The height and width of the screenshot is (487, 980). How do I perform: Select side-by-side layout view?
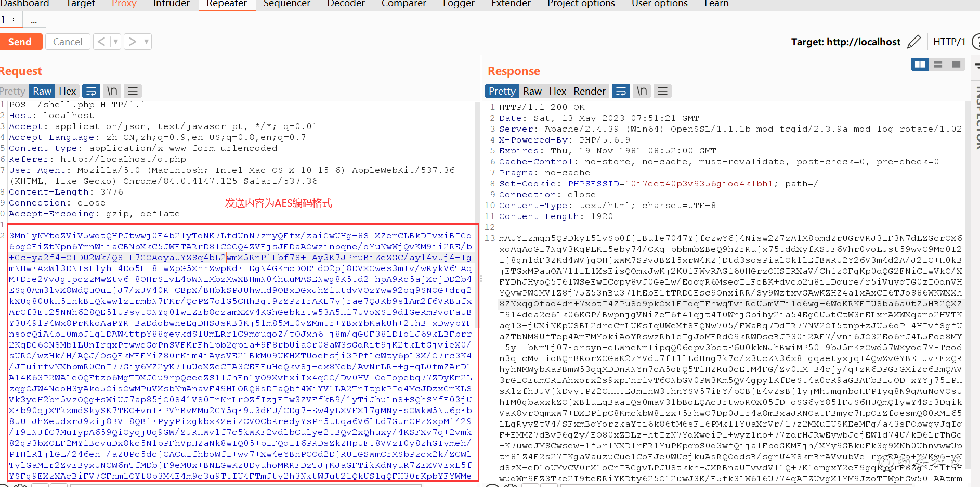point(920,64)
